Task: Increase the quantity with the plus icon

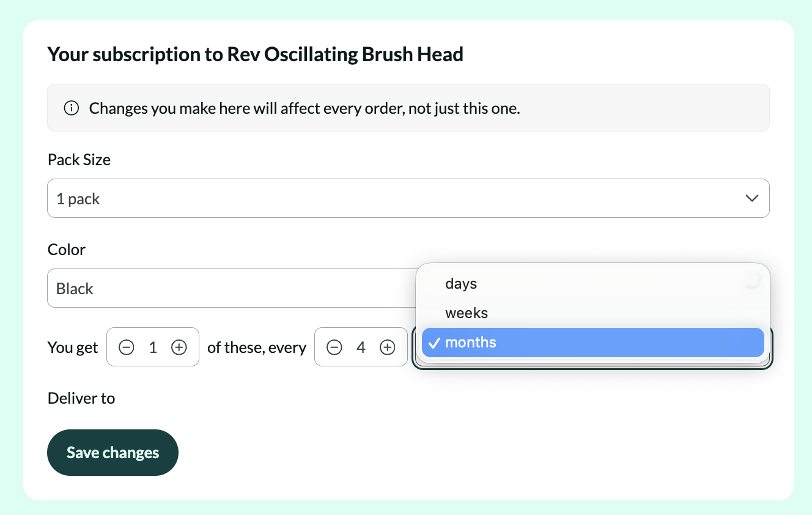Action: 179,347
